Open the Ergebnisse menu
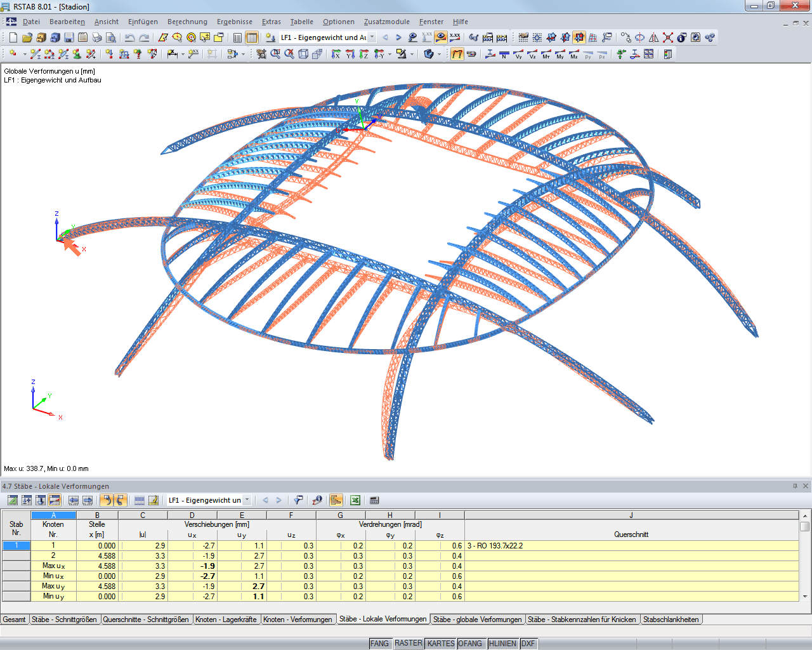Image resolution: width=812 pixels, height=650 pixels. [235, 22]
